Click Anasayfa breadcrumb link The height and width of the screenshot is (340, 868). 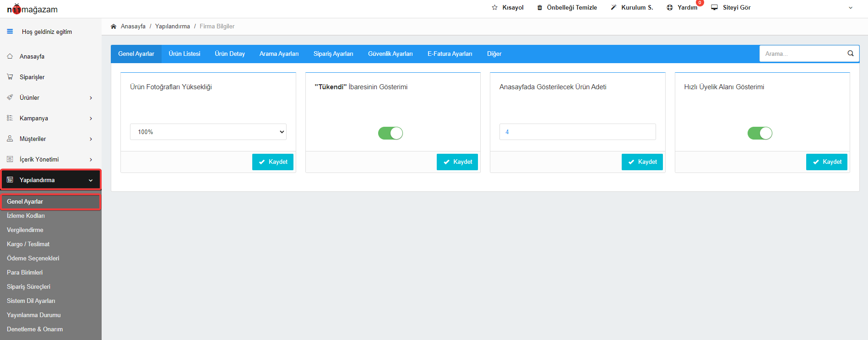tap(133, 27)
